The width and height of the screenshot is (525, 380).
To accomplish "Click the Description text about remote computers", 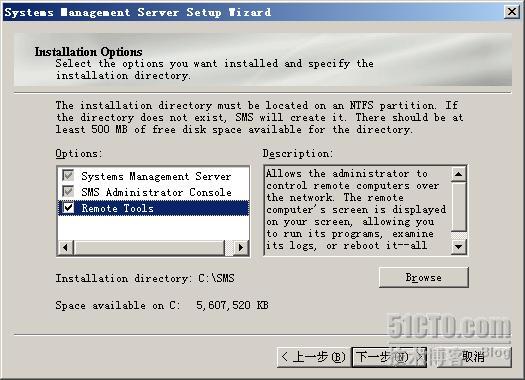I will point(356,210).
